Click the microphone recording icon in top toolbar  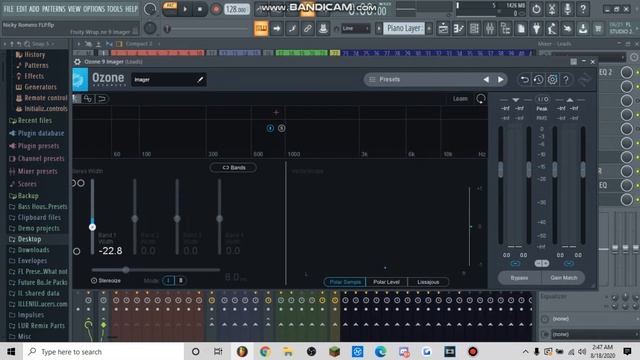(567, 9)
